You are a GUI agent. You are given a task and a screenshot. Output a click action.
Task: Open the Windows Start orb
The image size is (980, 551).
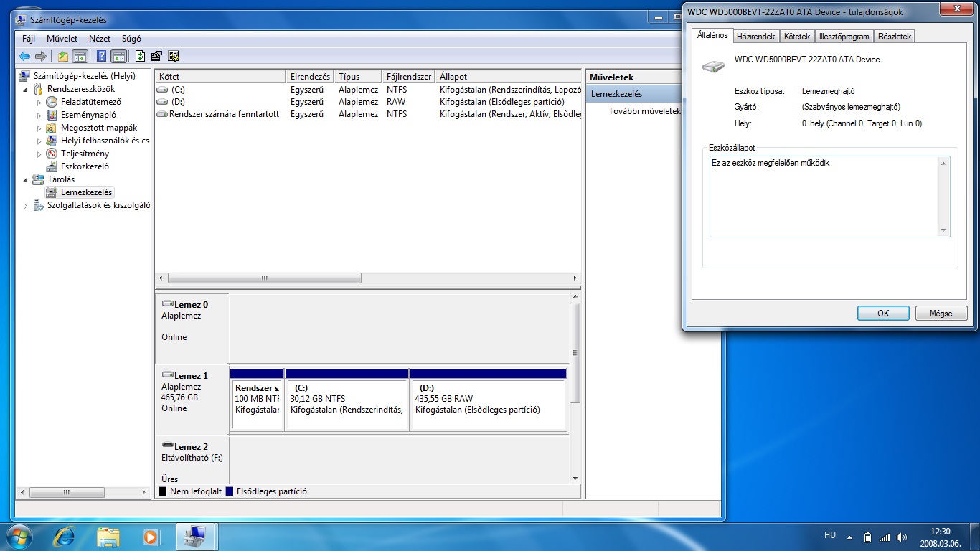[x=19, y=536]
